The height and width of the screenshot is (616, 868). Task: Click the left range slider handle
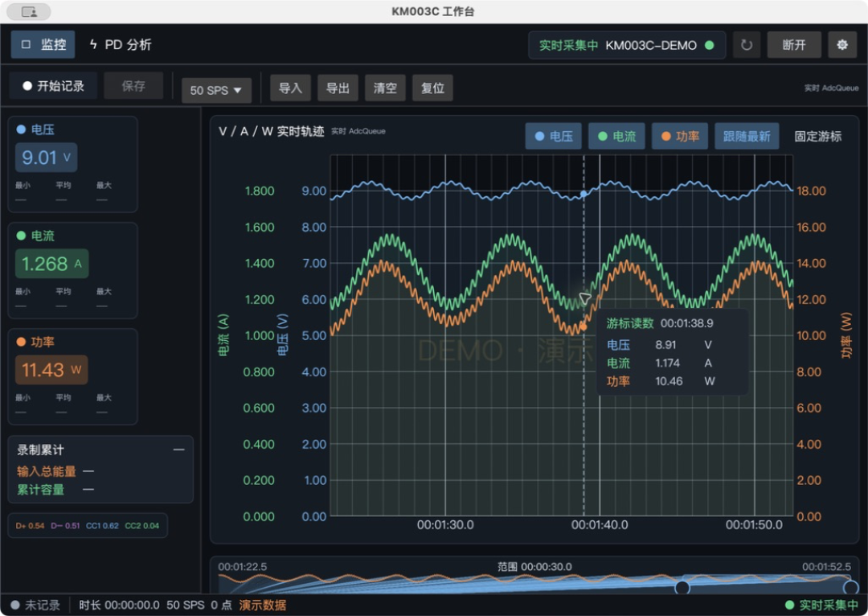click(682, 587)
